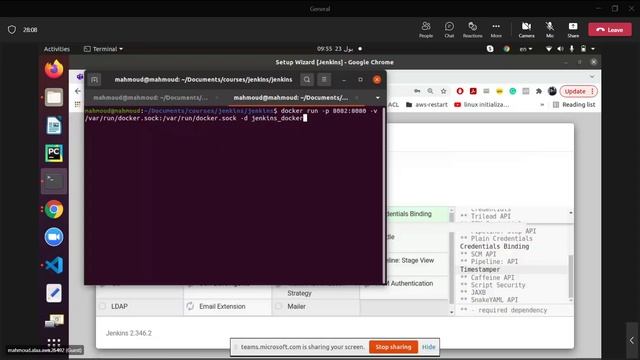Check the Mailer plugin checkbox

tap(279, 306)
